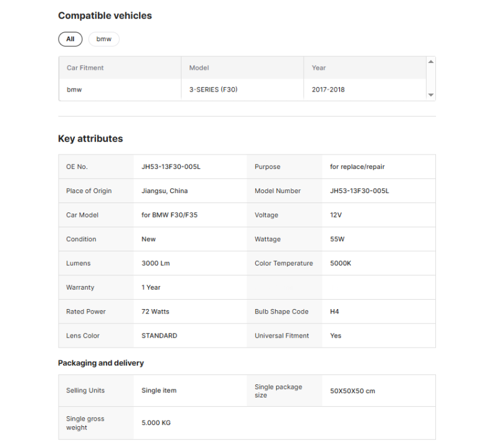Click the H4 bulb shape code value
The height and width of the screenshot is (448, 499).
(x=334, y=312)
